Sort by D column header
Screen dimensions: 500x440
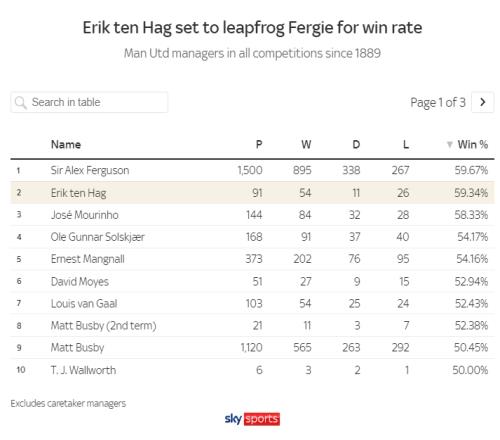click(356, 145)
